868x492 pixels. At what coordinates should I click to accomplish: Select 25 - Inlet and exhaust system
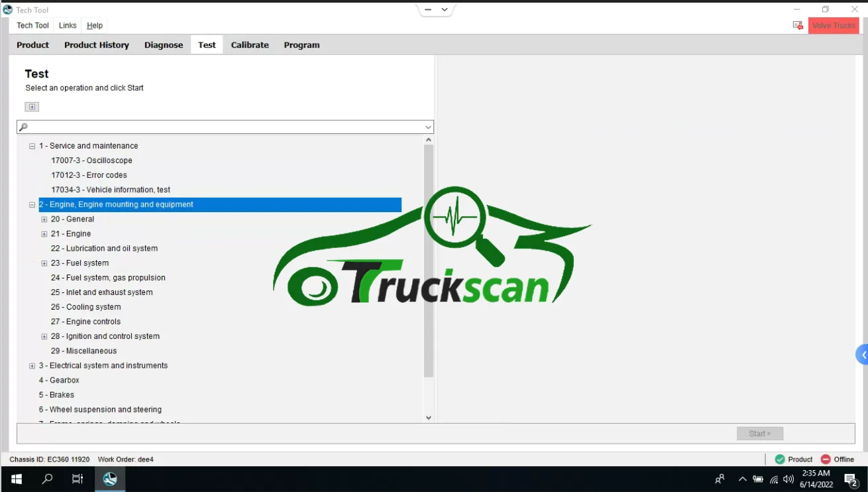click(x=101, y=292)
